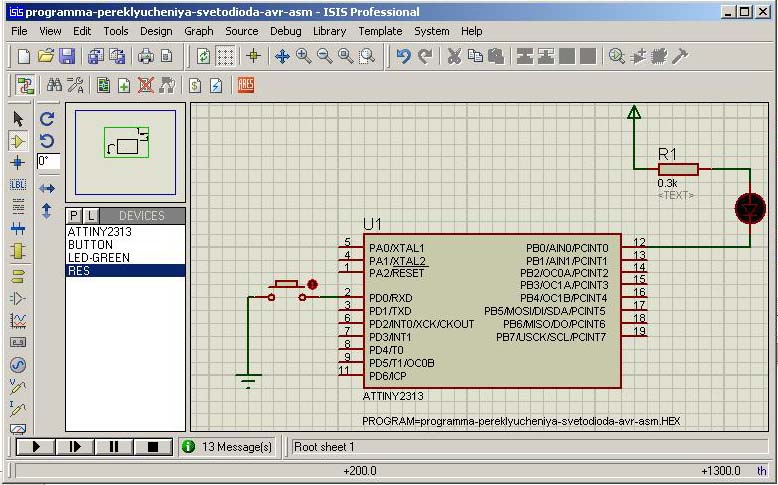Viewport: 778px width, 485px height.
Task: Click the rotate clockwise icon
Action: (47, 119)
